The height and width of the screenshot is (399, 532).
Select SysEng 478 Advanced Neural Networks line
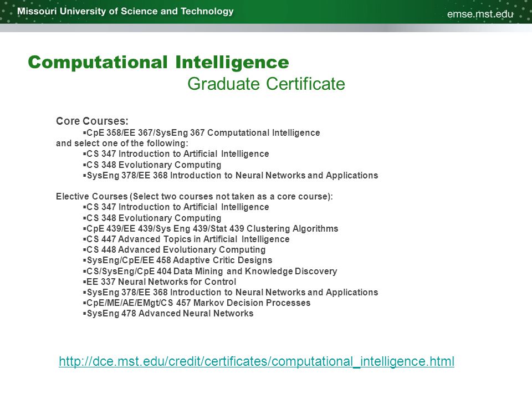pyautogui.click(x=168, y=313)
